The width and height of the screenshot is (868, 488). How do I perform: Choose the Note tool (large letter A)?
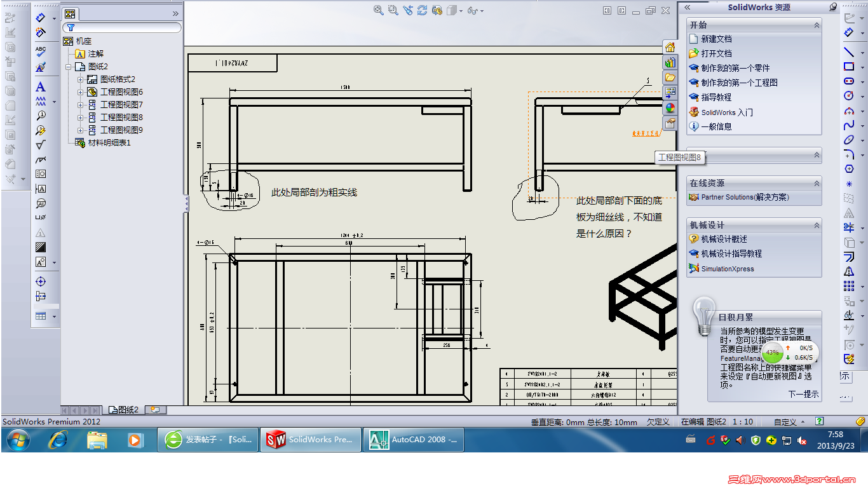[x=41, y=86]
